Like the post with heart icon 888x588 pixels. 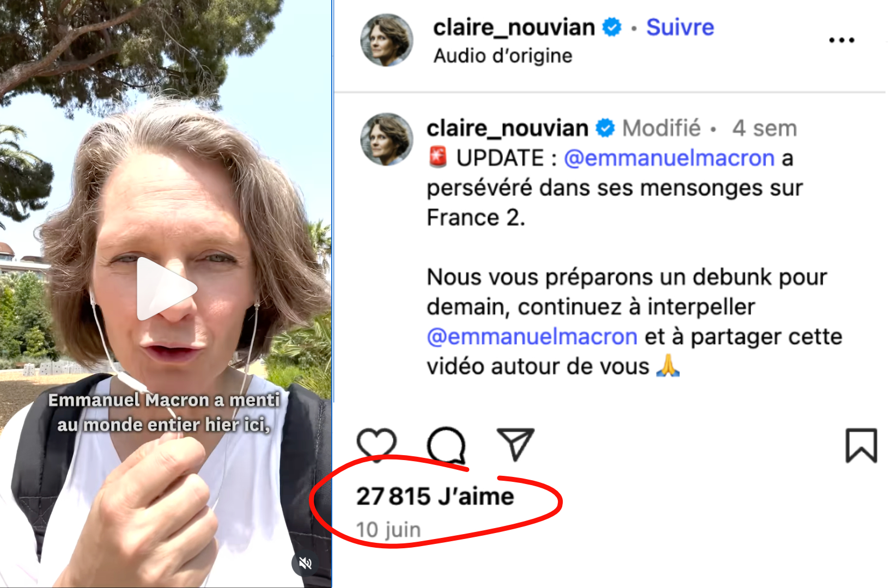click(376, 444)
